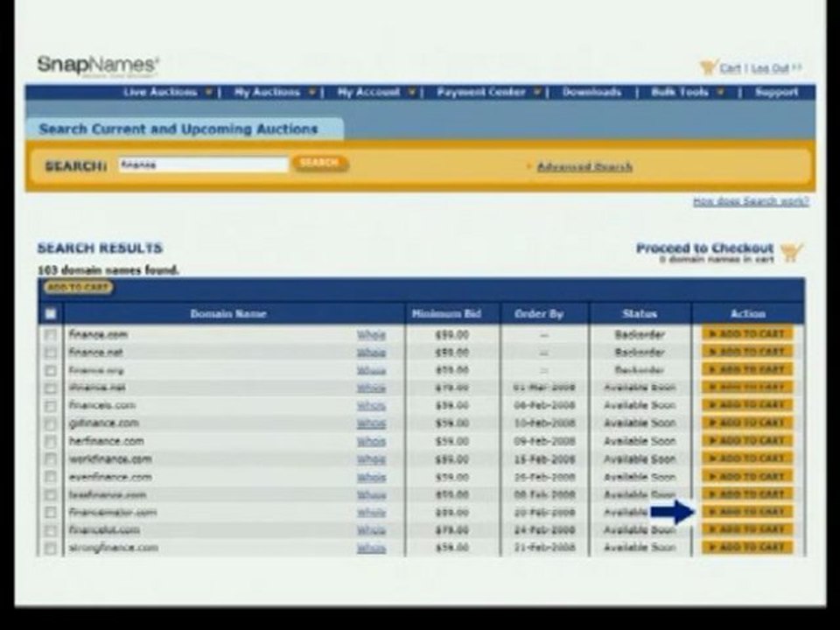The height and width of the screenshot is (630, 840).
Task: Click the domain name workfinance.com
Action: click(x=110, y=459)
